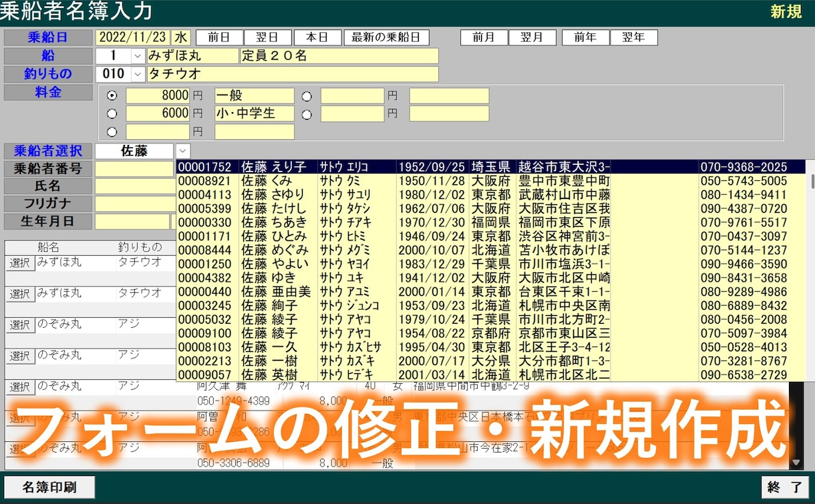Click the 翌日 button

[267, 37]
